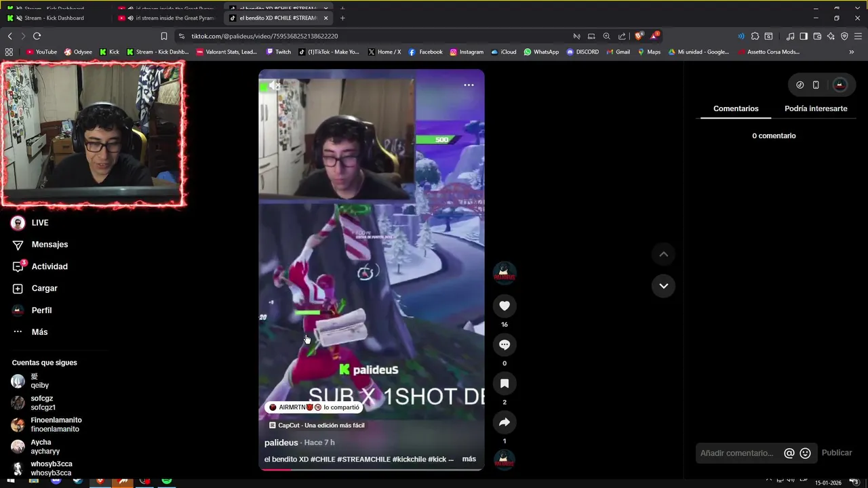Open palideus creator avatar beside video
This screenshot has height=488, width=868.
pyautogui.click(x=505, y=272)
